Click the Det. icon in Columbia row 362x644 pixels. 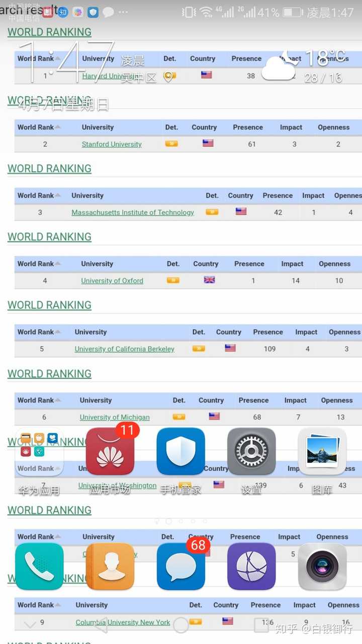196,621
